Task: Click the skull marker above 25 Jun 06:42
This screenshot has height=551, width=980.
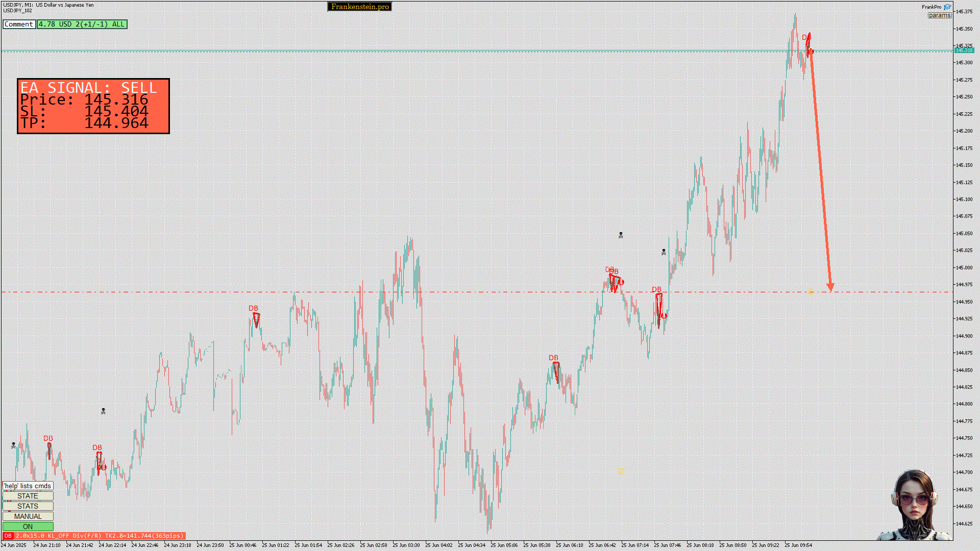Action: [621, 235]
